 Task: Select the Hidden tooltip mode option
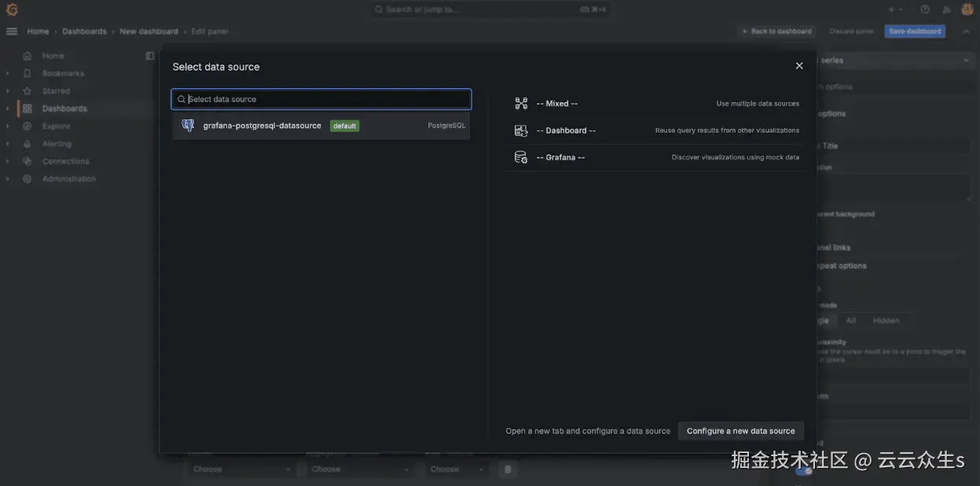click(x=886, y=320)
